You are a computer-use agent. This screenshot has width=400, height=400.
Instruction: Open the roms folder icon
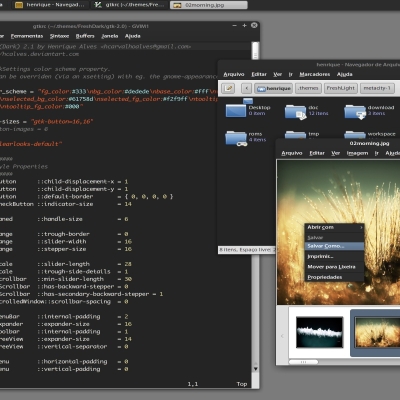236,138
